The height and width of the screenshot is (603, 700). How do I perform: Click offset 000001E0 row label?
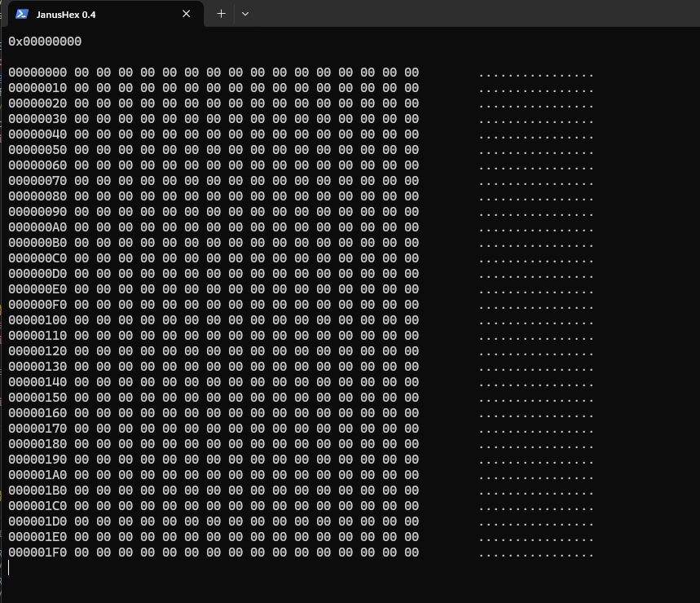point(37,536)
